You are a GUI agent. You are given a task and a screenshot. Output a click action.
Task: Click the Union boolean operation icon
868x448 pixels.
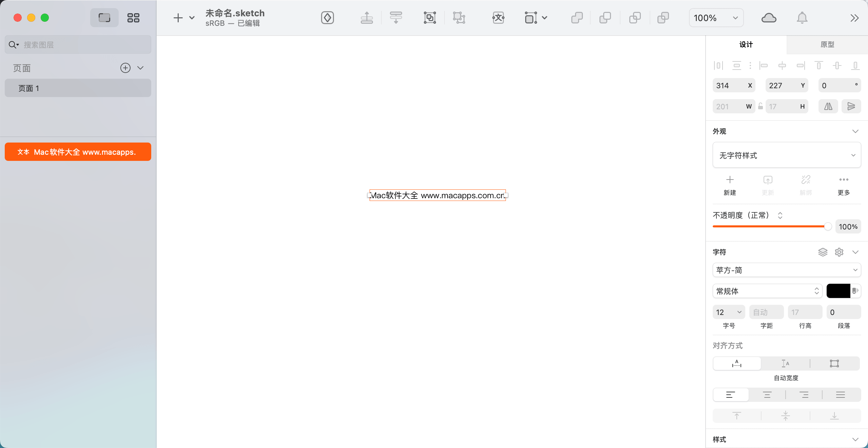[x=577, y=18]
